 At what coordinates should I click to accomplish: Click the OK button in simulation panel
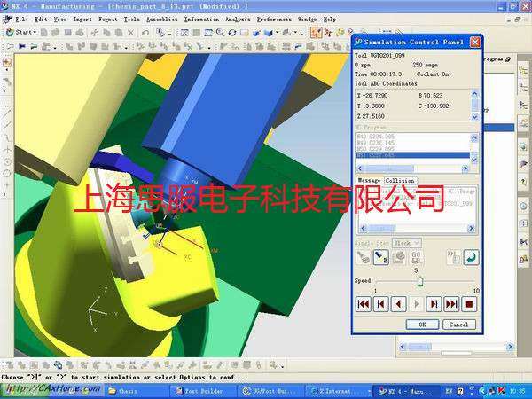pyautogui.click(x=422, y=325)
